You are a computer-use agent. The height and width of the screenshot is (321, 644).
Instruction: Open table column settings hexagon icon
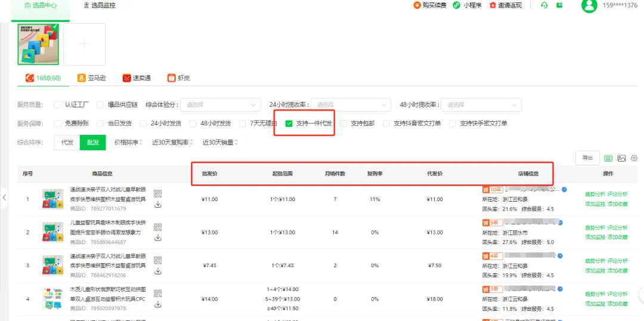coord(634,158)
